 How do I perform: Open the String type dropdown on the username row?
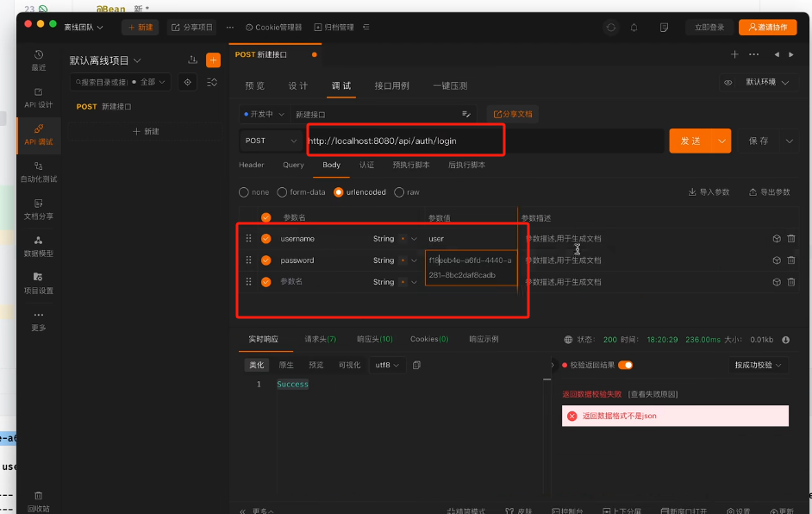point(395,239)
